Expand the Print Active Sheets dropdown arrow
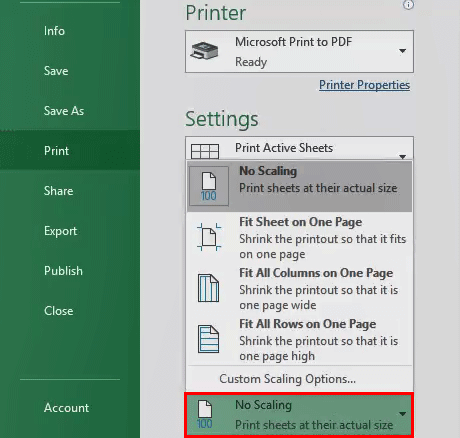Image resolution: width=460 pixels, height=438 pixels. [402, 156]
